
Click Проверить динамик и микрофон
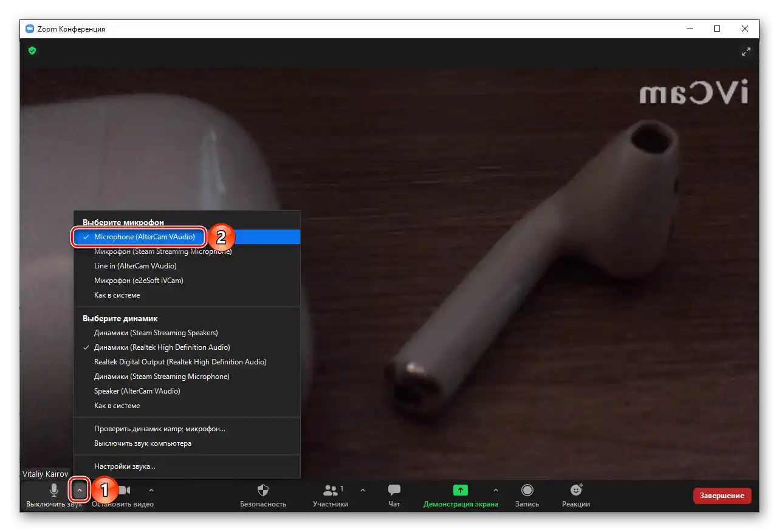187,429
